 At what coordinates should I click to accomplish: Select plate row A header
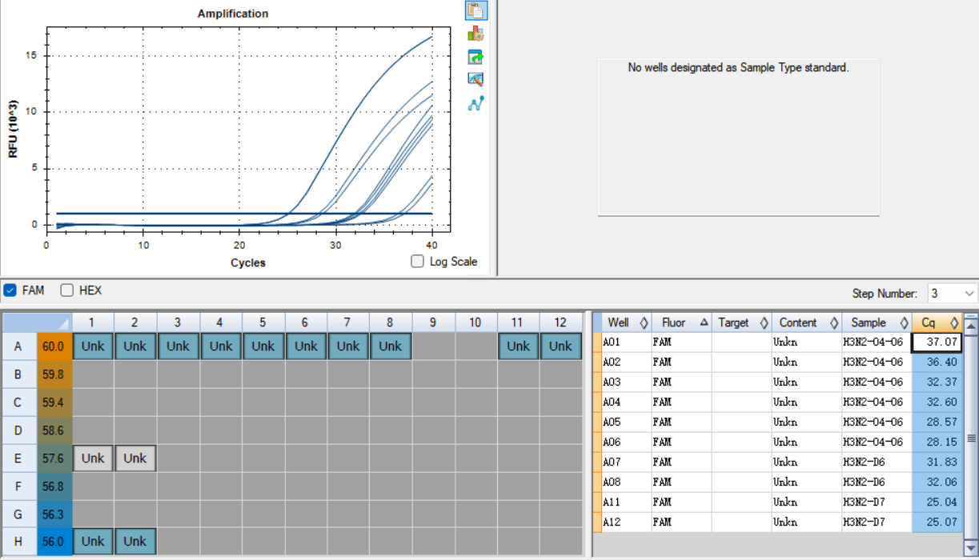(18, 346)
